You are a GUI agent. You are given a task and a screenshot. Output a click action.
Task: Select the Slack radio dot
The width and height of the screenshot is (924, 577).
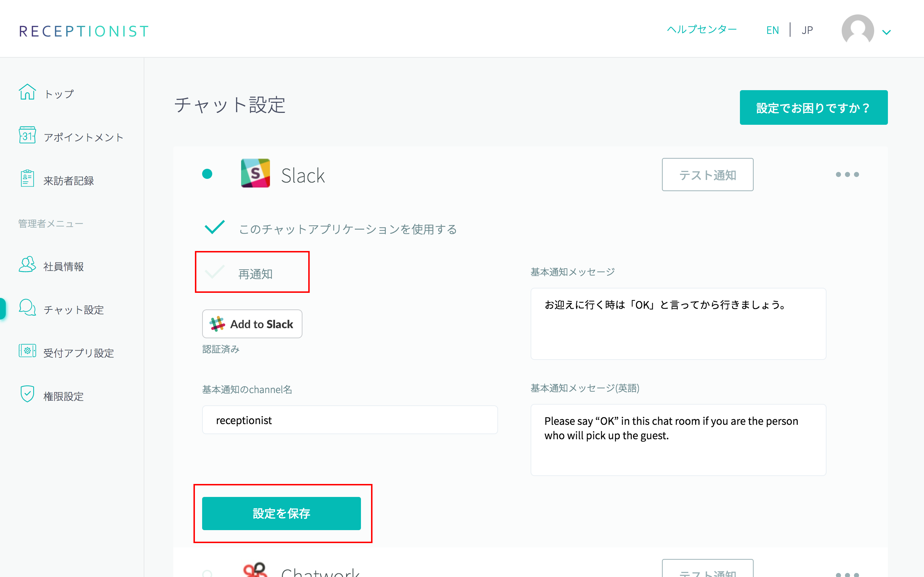click(x=207, y=174)
